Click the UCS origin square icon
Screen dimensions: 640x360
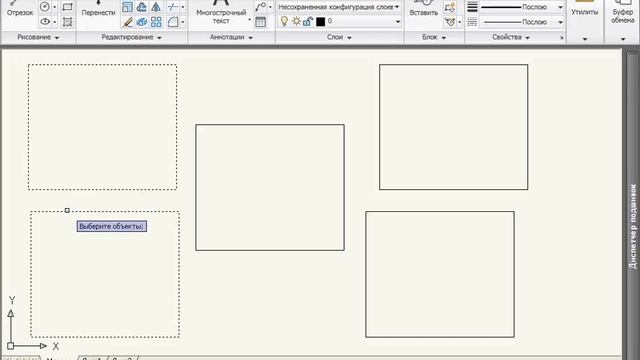click(x=11, y=346)
